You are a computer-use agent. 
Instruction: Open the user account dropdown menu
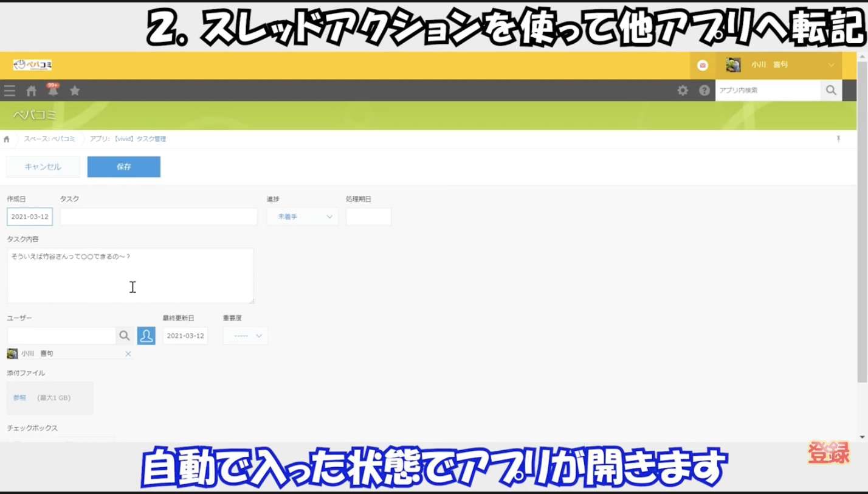830,65
